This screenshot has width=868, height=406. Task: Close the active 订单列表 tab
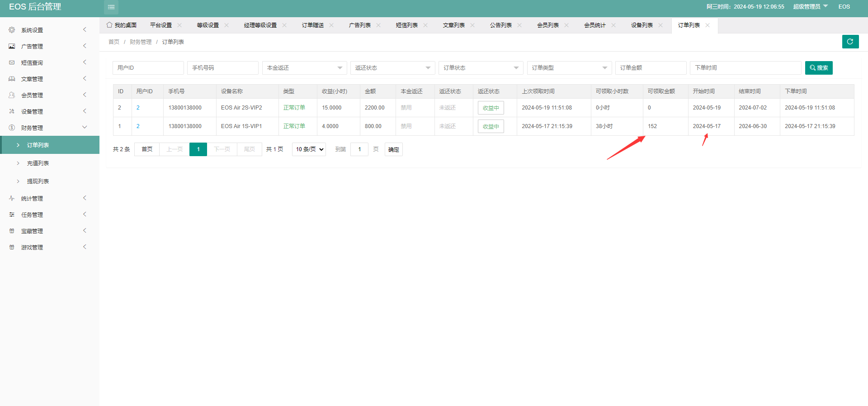708,25
